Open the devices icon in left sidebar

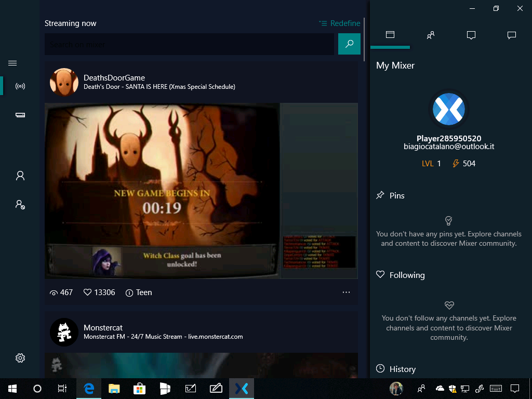coord(20,115)
